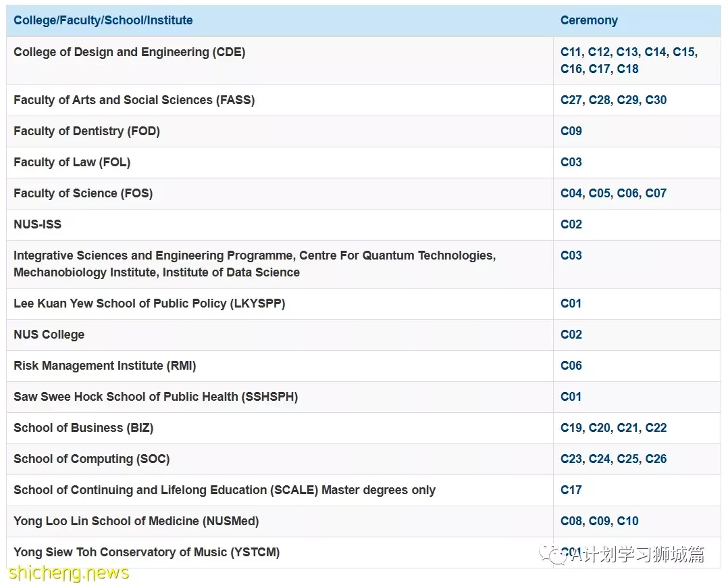Open the C17 link in the CDE row
728x586 pixels.
(x=600, y=69)
